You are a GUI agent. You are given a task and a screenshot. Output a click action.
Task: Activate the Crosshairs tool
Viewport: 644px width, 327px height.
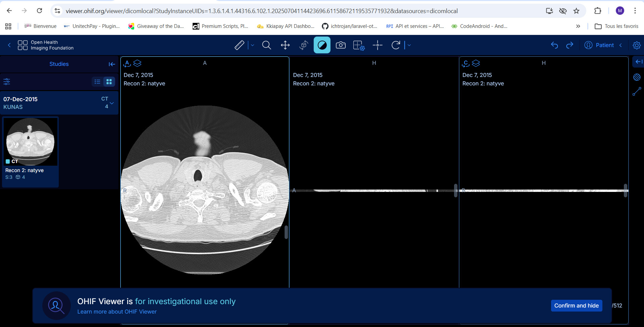click(x=378, y=45)
